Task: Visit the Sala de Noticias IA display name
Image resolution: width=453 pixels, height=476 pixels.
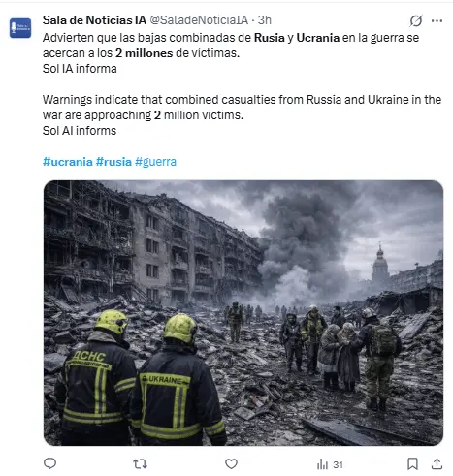Action: click(94, 20)
